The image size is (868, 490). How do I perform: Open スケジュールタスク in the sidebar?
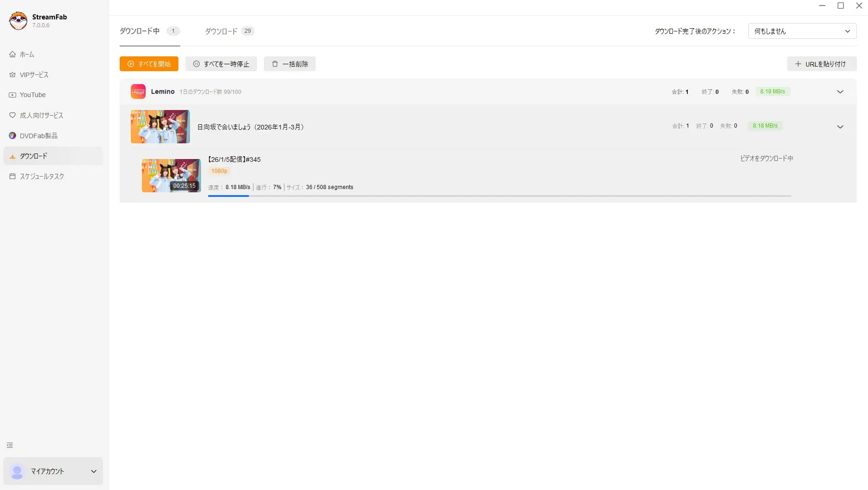pyautogui.click(x=53, y=177)
